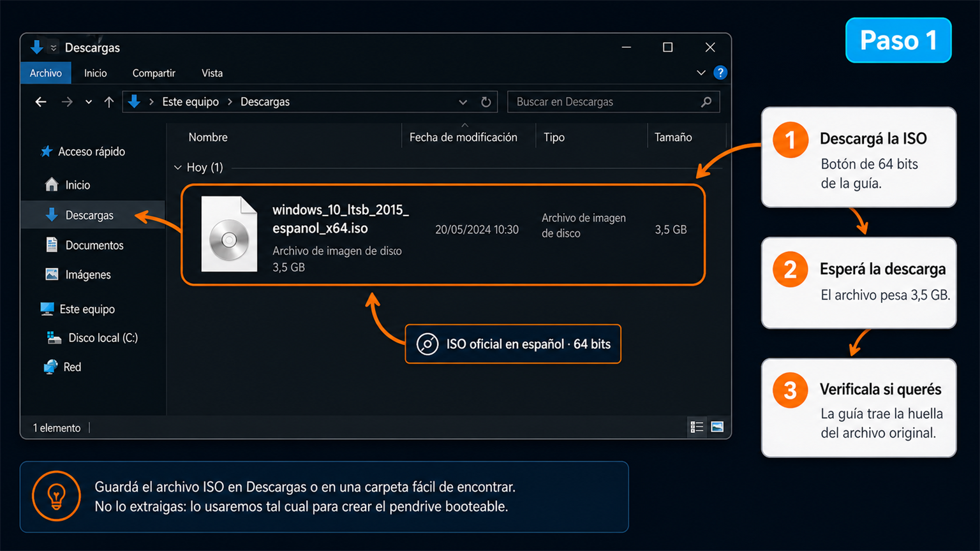Click the Disco local drive icon
The width and height of the screenshot is (980, 551).
tap(54, 338)
